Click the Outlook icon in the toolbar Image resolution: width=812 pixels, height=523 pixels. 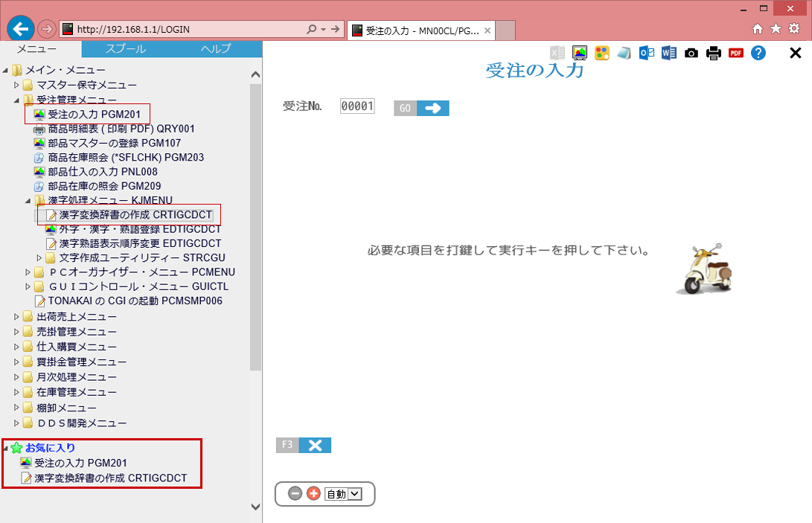[647, 53]
